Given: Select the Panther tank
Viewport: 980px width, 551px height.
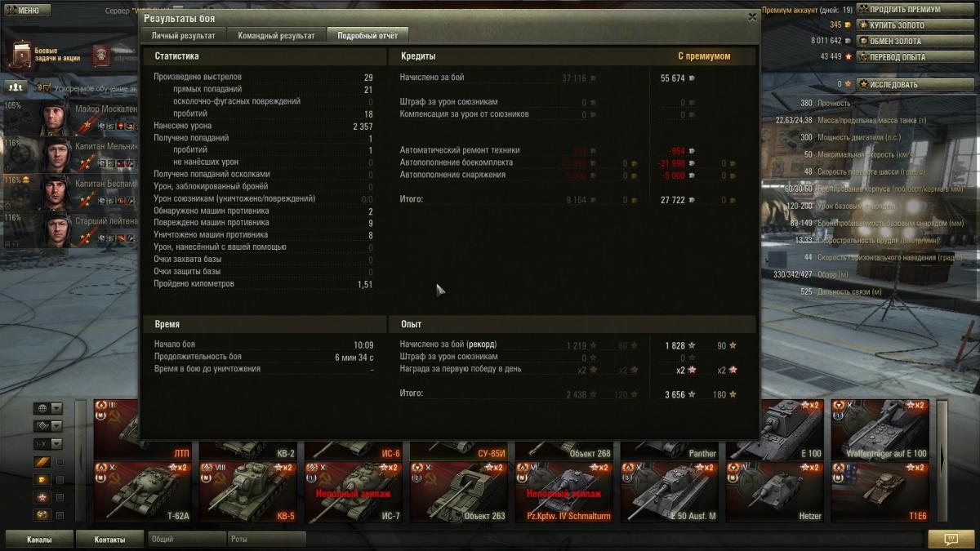Looking at the screenshot, I should tap(669, 450).
